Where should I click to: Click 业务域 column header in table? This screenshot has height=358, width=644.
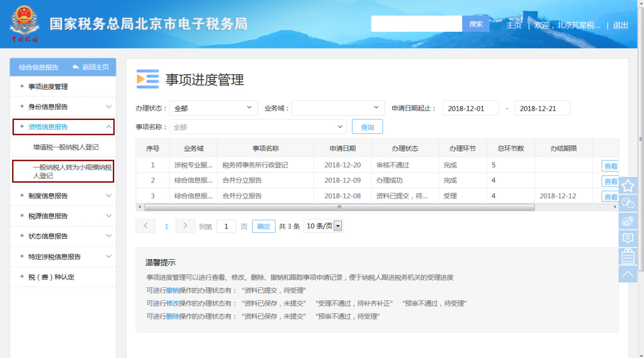pyautogui.click(x=193, y=148)
